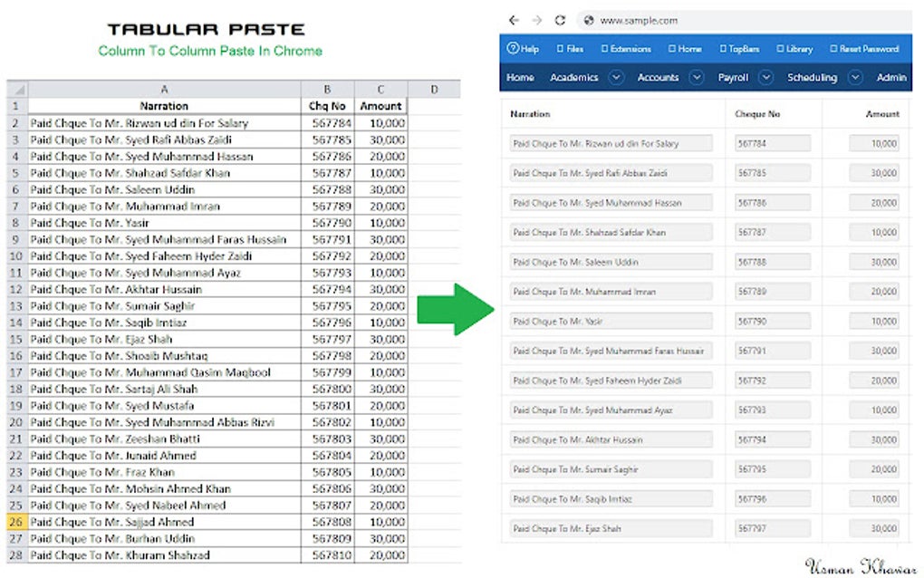Click the Reset Password link

834,48
